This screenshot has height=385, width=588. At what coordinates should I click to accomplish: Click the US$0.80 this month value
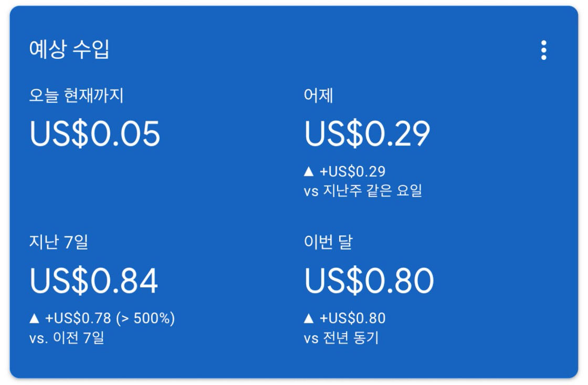click(x=369, y=281)
